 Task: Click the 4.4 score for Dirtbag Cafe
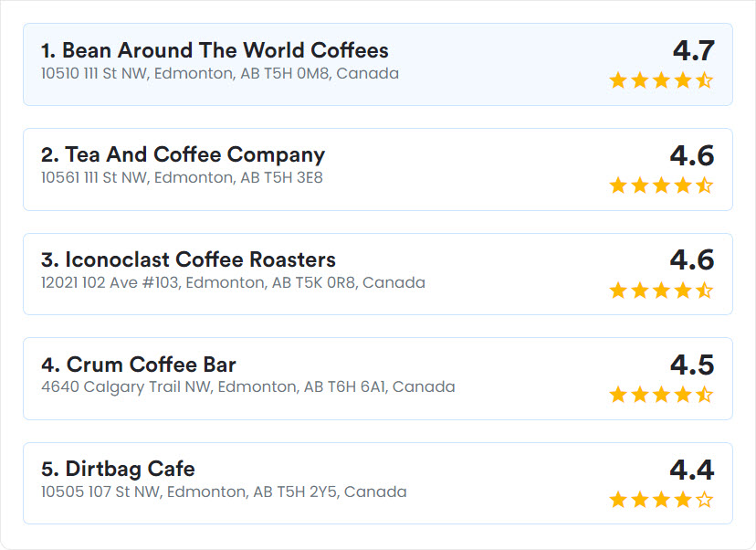coord(692,470)
